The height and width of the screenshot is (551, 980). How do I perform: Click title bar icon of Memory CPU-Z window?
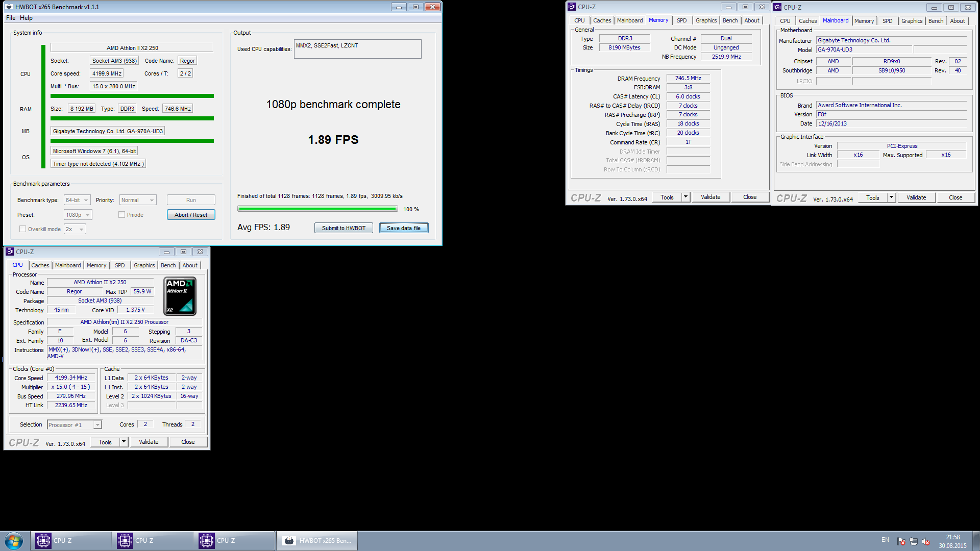(x=572, y=7)
